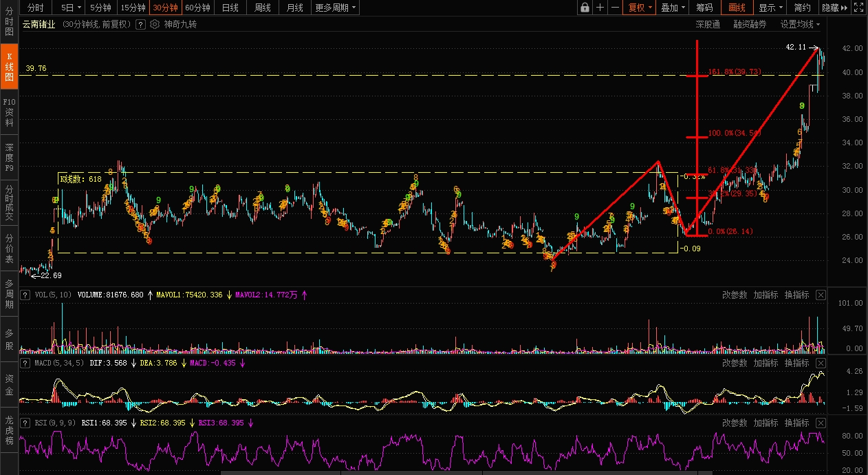
Task: Click the 39.76 price line label
Action: pos(36,68)
